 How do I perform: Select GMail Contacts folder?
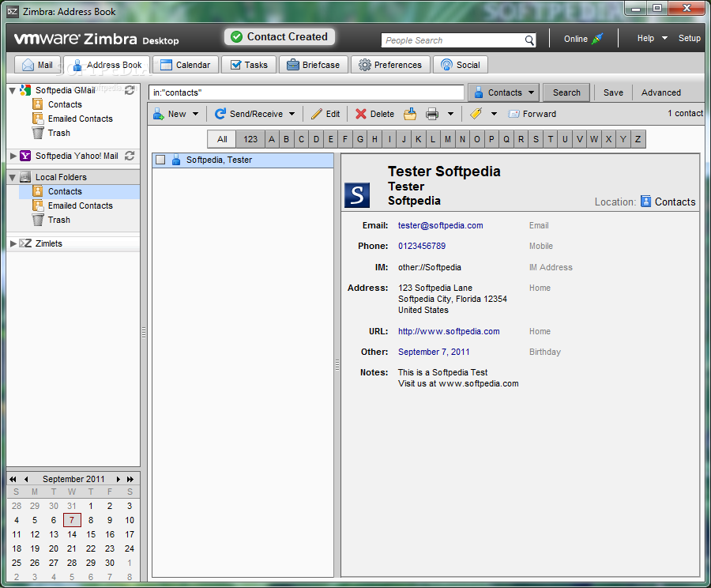65,104
